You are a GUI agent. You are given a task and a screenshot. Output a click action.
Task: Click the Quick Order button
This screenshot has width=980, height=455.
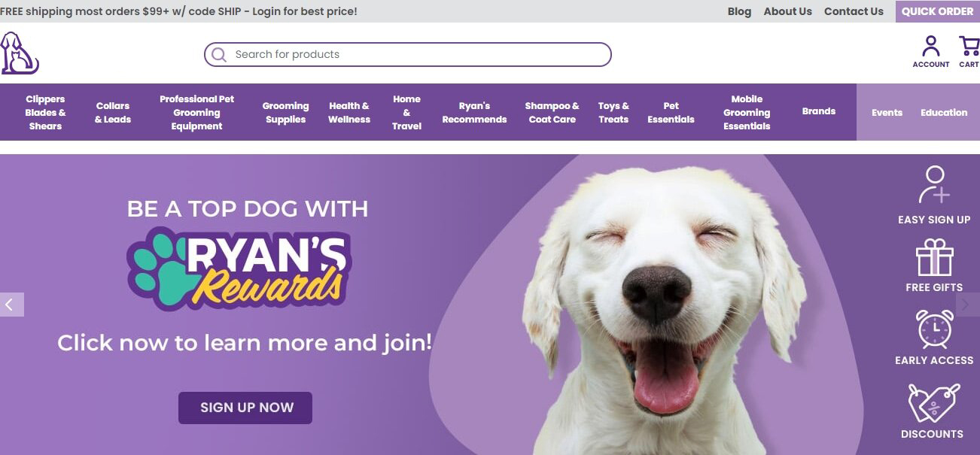point(938,11)
